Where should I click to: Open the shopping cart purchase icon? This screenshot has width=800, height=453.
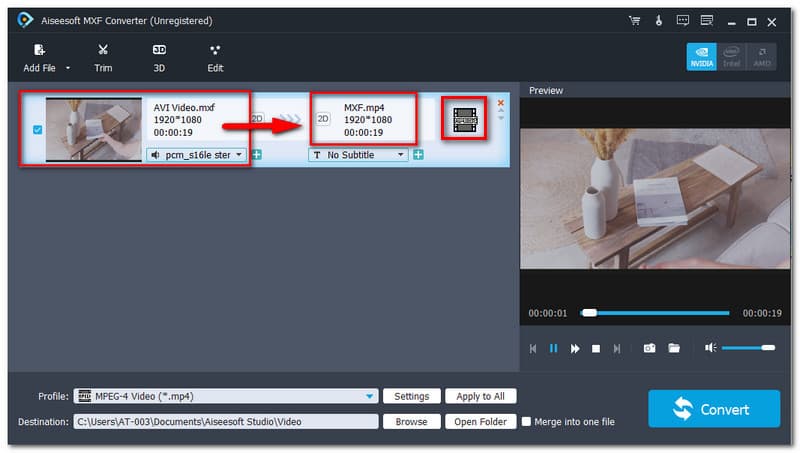(635, 21)
